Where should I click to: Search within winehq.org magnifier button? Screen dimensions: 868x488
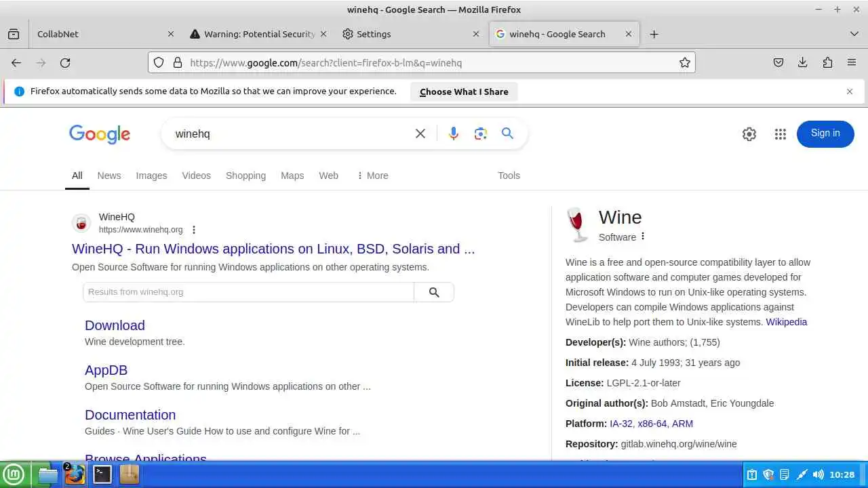(x=434, y=292)
